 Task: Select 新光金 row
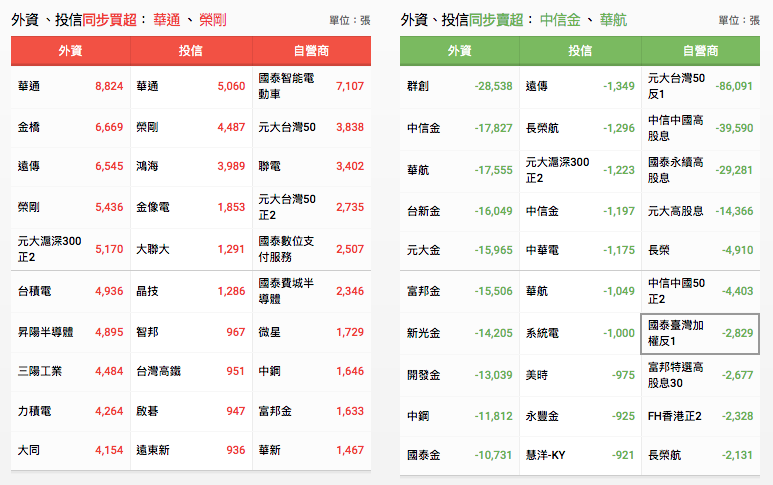click(x=459, y=333)
